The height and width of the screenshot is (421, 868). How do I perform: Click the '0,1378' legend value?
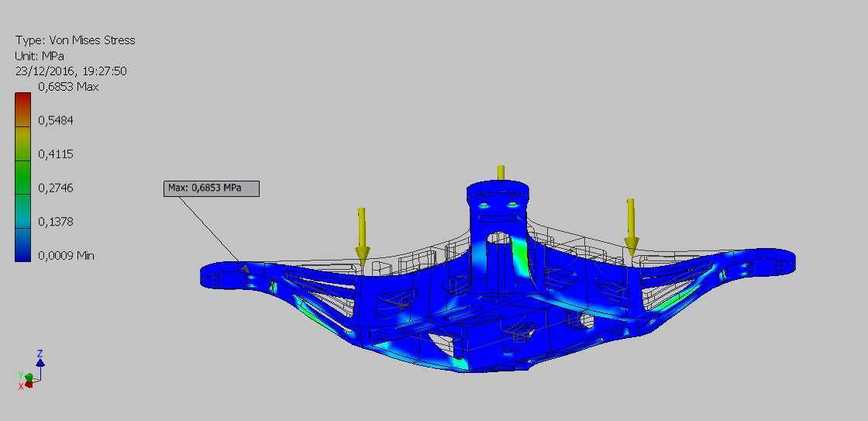[x=55, y=223]
